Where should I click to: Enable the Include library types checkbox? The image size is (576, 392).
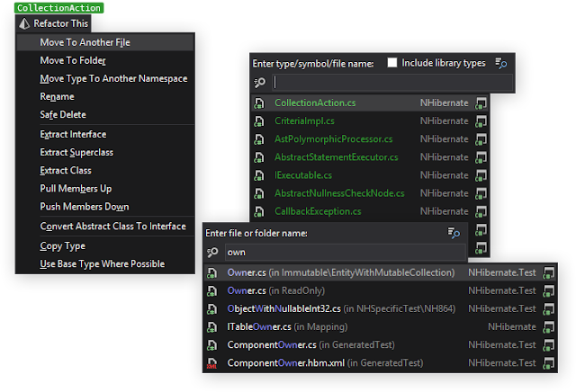pyautogui.click(x=391, y=63)
